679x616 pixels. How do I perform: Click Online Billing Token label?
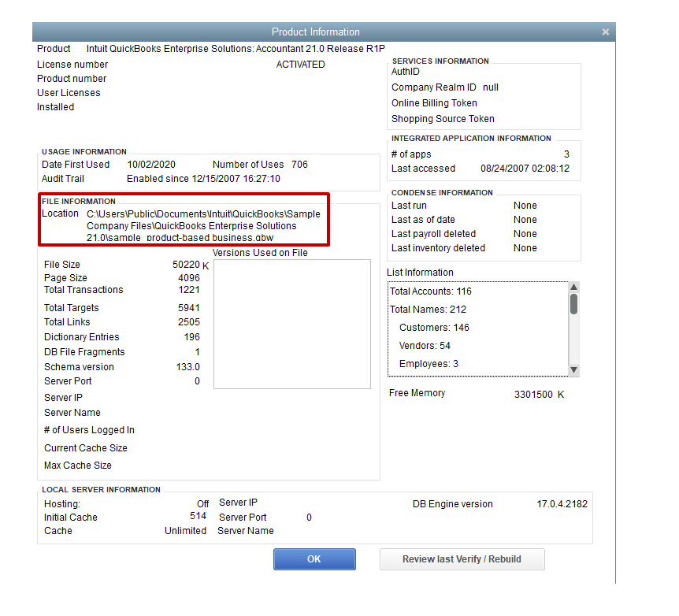pos(434,103)
